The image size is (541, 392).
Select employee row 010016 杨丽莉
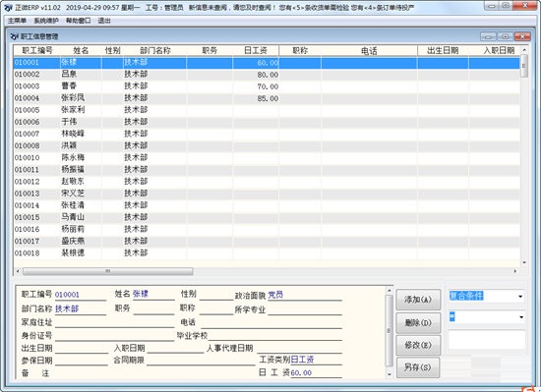coord(267,229)
